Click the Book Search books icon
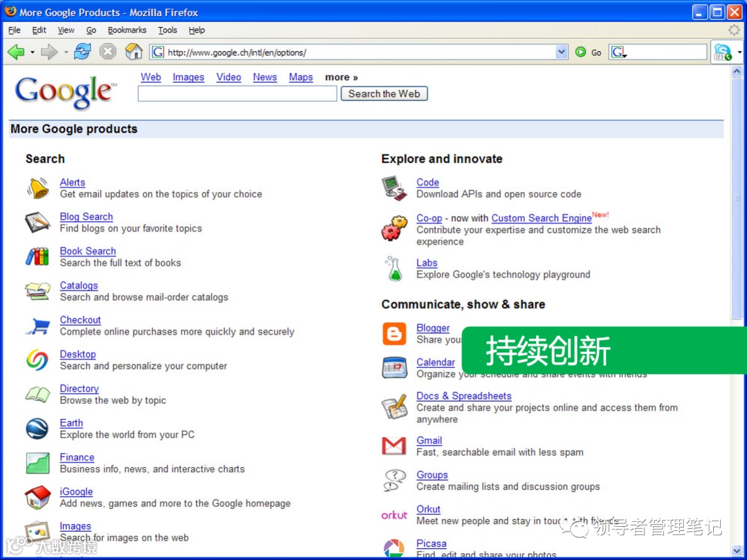The width and height of the screenshot is (747, 560). point(37,256)
